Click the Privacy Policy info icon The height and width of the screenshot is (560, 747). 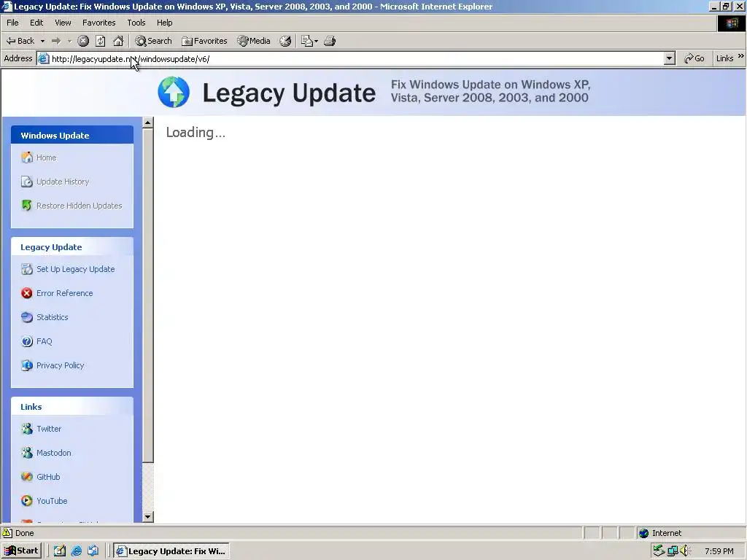click(x=27, y=365)
